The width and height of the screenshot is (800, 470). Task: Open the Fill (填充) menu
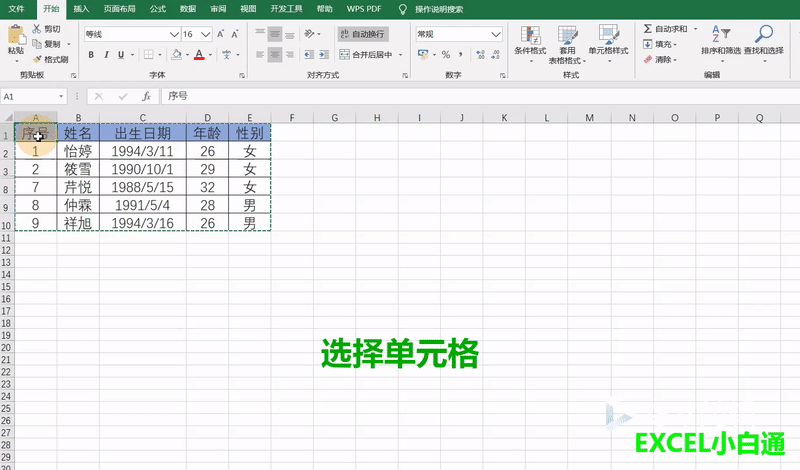[660, 44]
